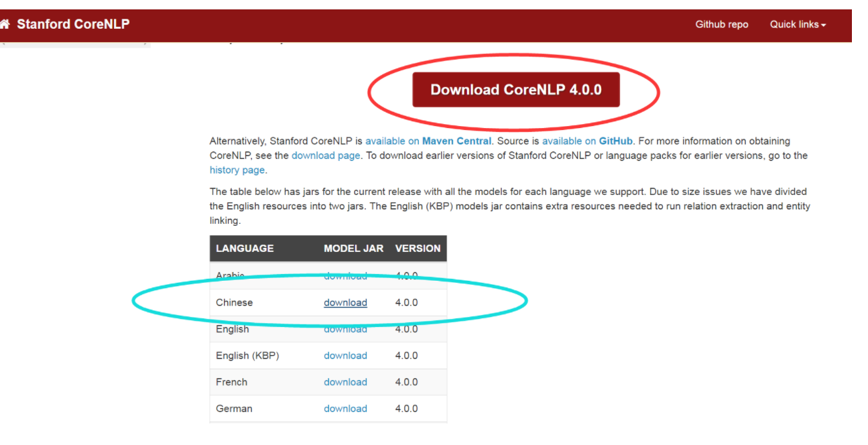This screenshot has height=445, width=868.
Task: Click the 4.0.0 version in the Chinese row
Action: point(406,303)
